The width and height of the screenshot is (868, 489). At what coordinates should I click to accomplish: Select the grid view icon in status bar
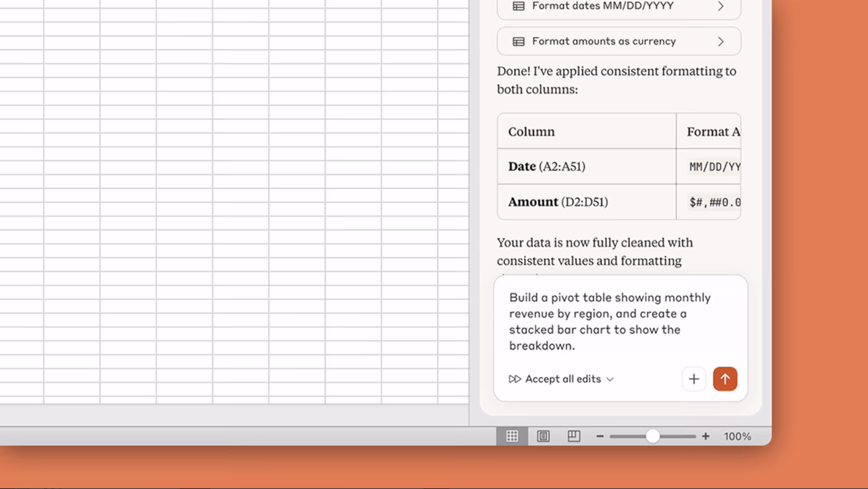click(512, 436)
